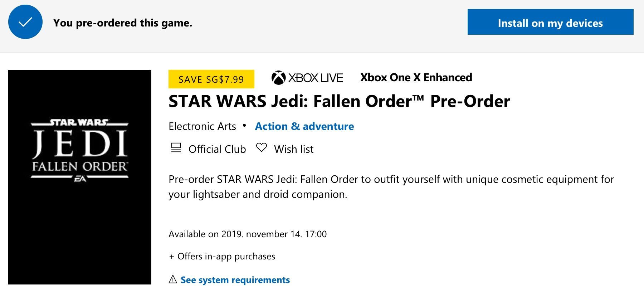The image size is (644, 297).
Task: Click the blue pre-order confirmation checkmark icon
Action: click(25, 22)
